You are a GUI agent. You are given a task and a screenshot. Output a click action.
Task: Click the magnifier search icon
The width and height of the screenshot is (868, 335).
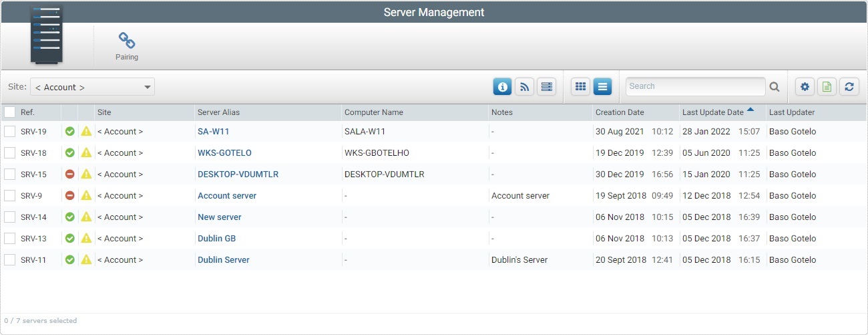(775, 86)
